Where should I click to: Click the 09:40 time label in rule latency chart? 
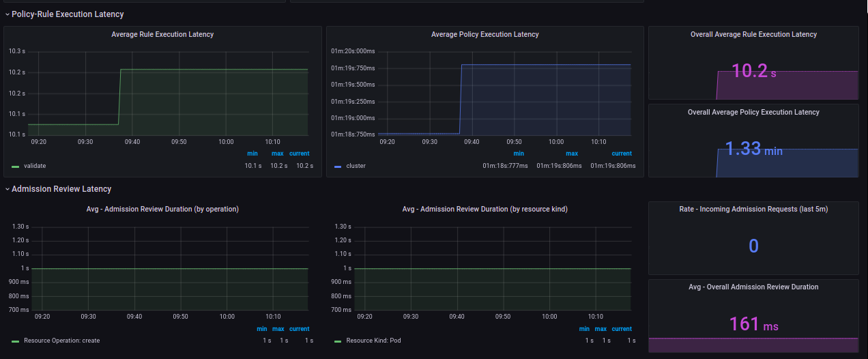point(132,142)
